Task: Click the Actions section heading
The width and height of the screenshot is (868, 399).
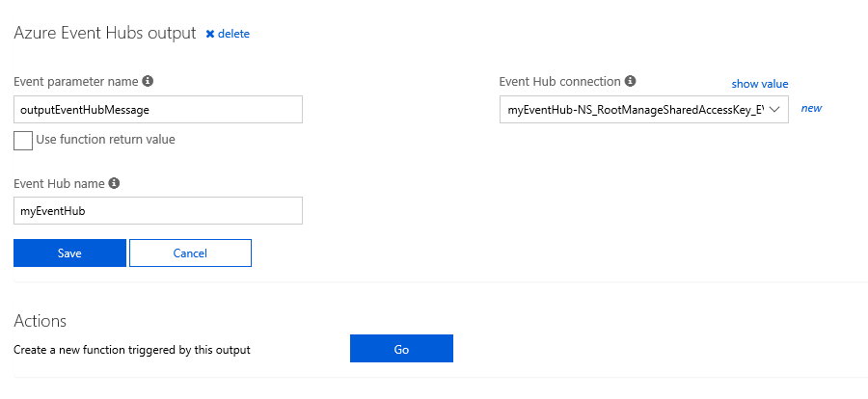Action: 40,320
